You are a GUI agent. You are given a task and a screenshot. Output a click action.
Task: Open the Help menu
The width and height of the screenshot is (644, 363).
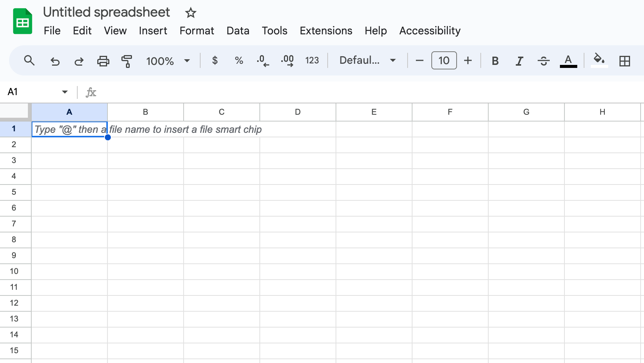(x=376, y=31)
